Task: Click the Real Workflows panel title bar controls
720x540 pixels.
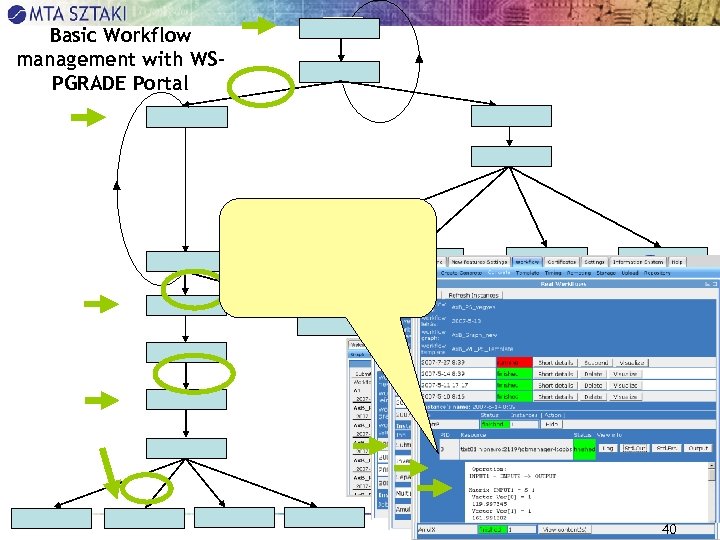Action: click(711, 284)
